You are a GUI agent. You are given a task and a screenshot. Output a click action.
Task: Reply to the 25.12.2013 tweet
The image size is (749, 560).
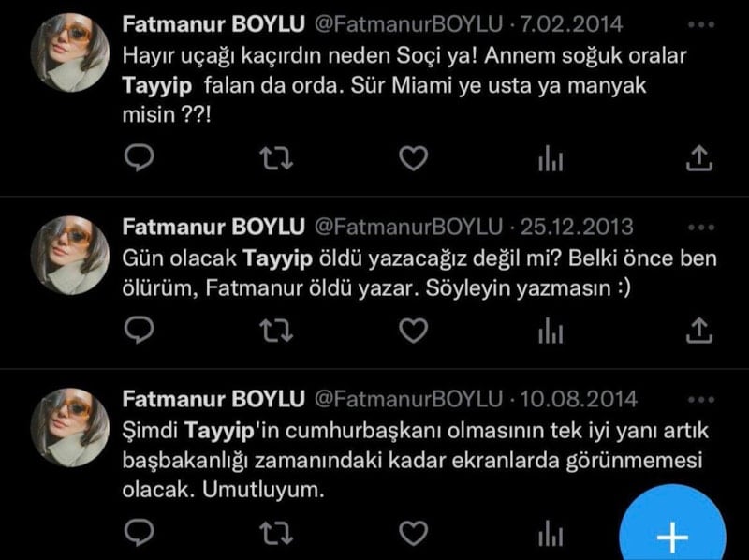tap(139, 331)
